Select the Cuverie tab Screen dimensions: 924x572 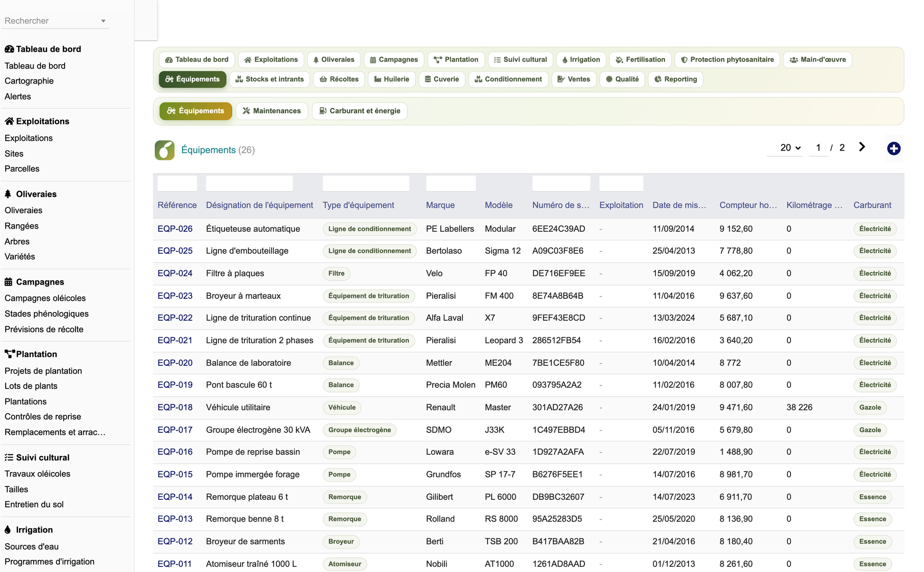click(442, 79)
